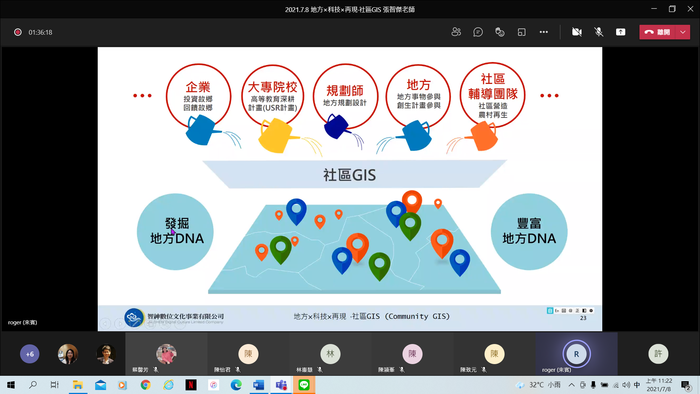
Task: Expand the leave options dropdown arrow
Action: (x=683, y=32)
